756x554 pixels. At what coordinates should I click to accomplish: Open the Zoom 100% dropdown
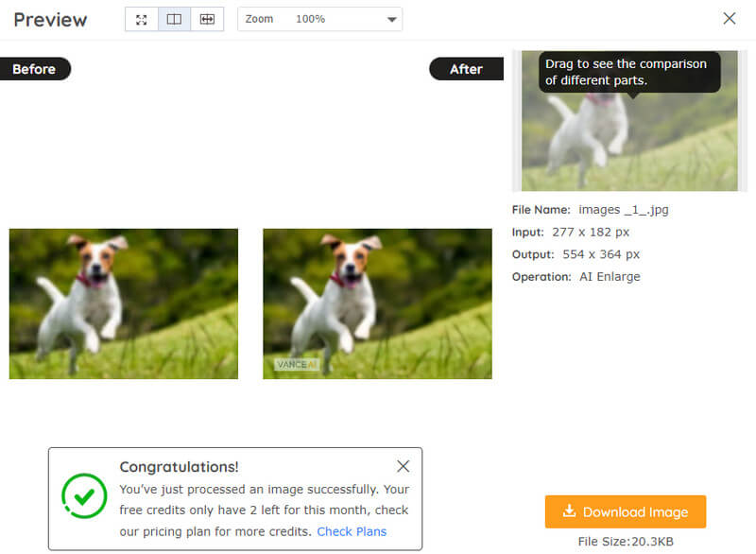pyautogui.click(x=319, y=19)
